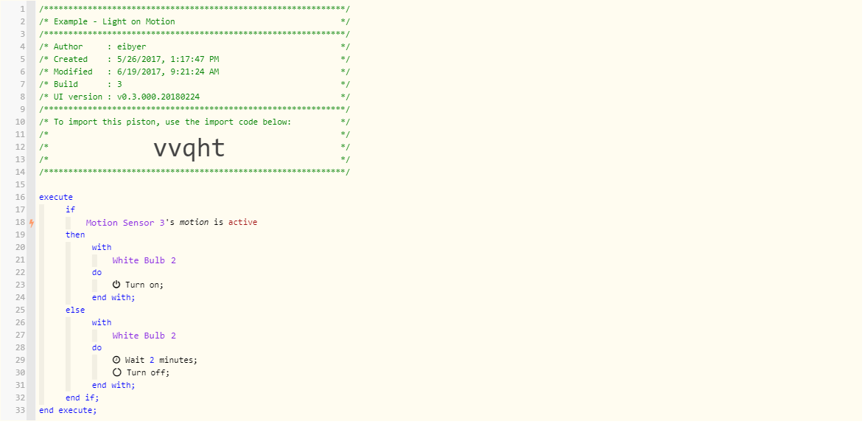The image size is (868, 427).
Task: Select White Bulb 2 in first with block
Action: click(144, 260)
